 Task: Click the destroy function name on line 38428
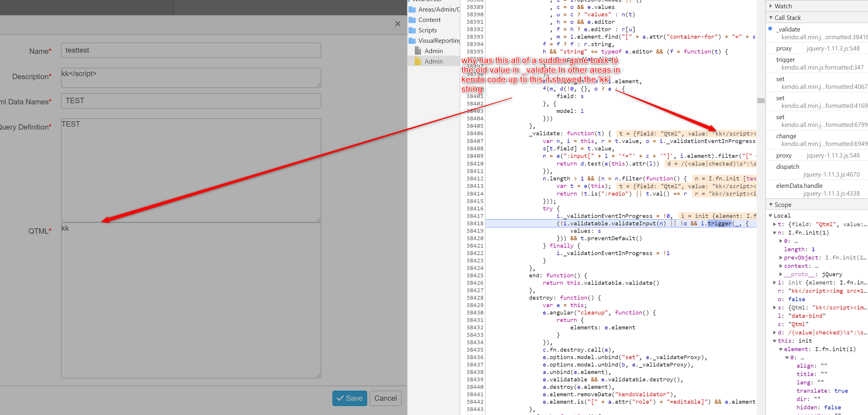pos(541,298)
